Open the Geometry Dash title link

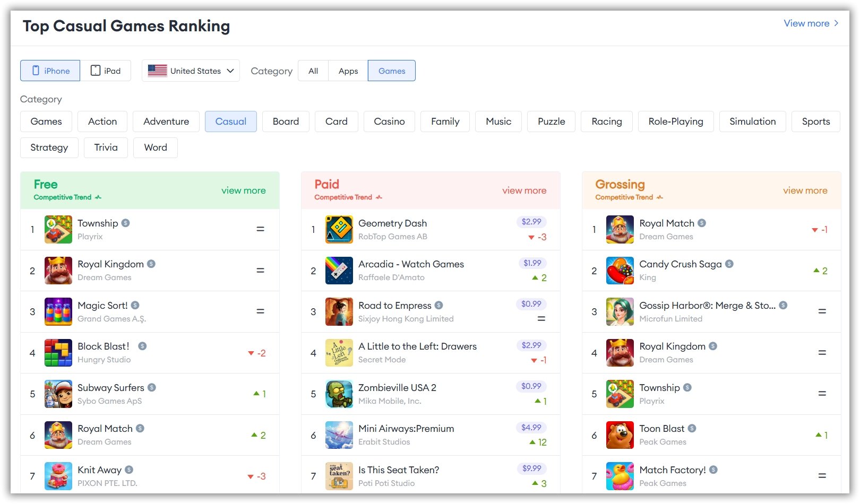pyautogui.click(x=393, y=223)
